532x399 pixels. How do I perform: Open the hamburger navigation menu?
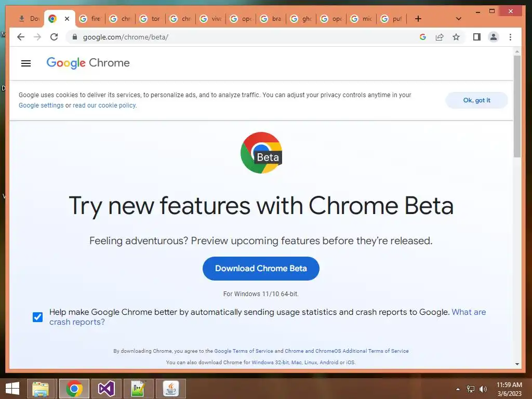[26, 63]
